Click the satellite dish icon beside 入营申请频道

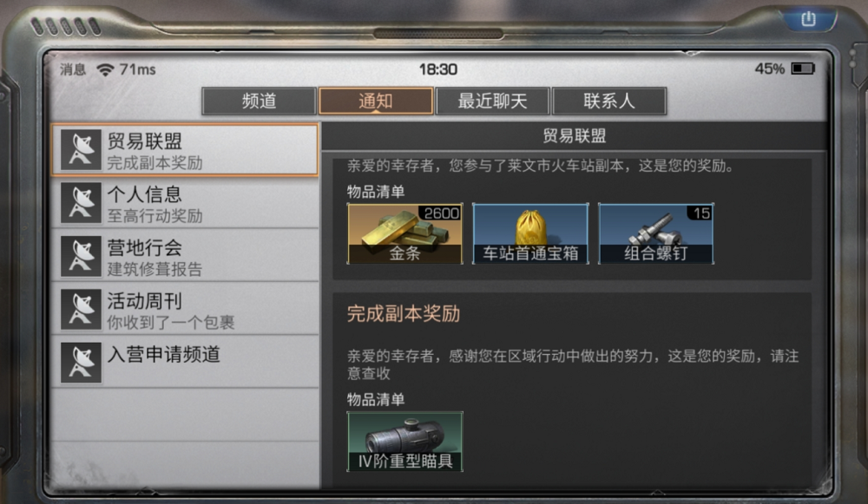click(81, 363)
